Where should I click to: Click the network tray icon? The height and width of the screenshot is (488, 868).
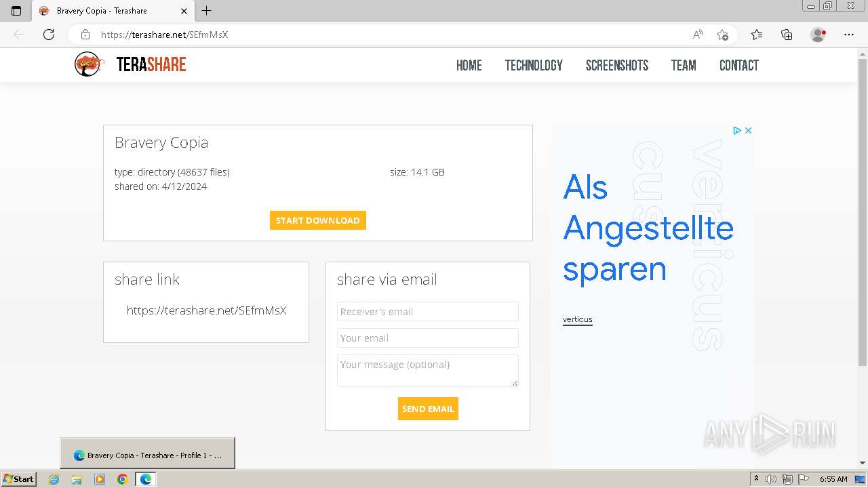[x=787, y=479]
